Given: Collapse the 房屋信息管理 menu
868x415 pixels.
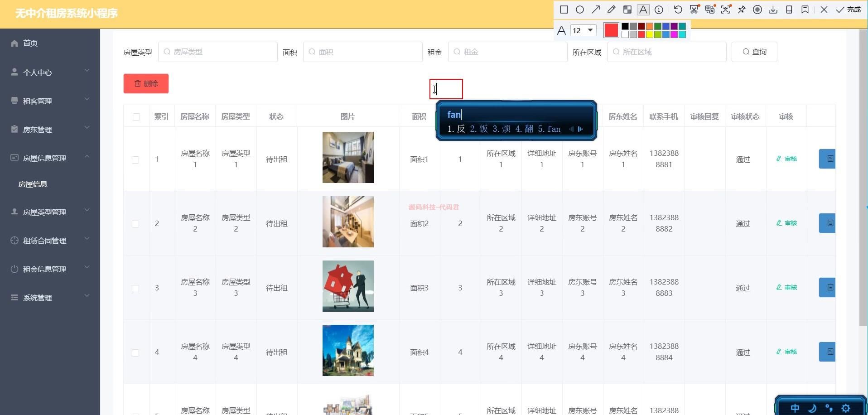Looking at the screenshot, I should 50,158.
